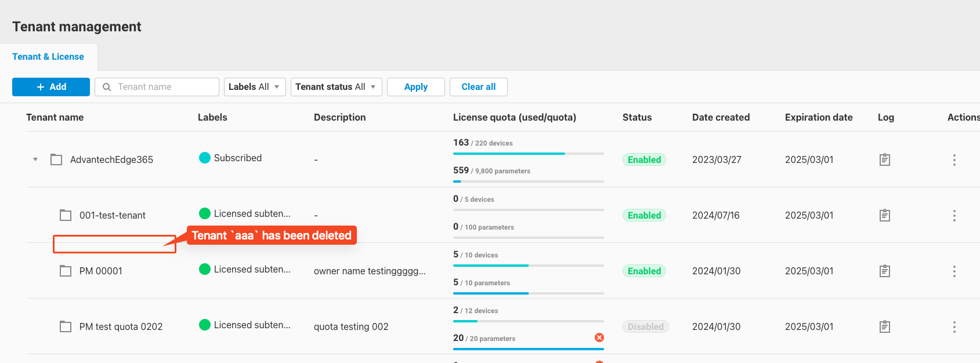Open actions menu for PM test quota 0202
This screenshot has width=980, height=363.
[x=954, y=327]
